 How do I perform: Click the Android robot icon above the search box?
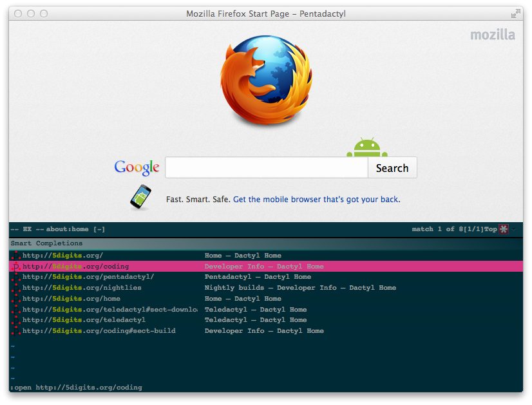point(366,147)
